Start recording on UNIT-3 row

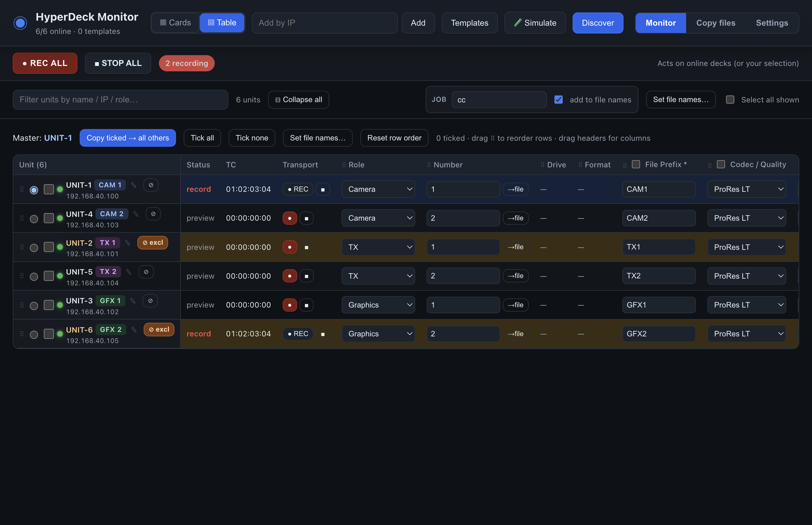[x=290, y=305]
